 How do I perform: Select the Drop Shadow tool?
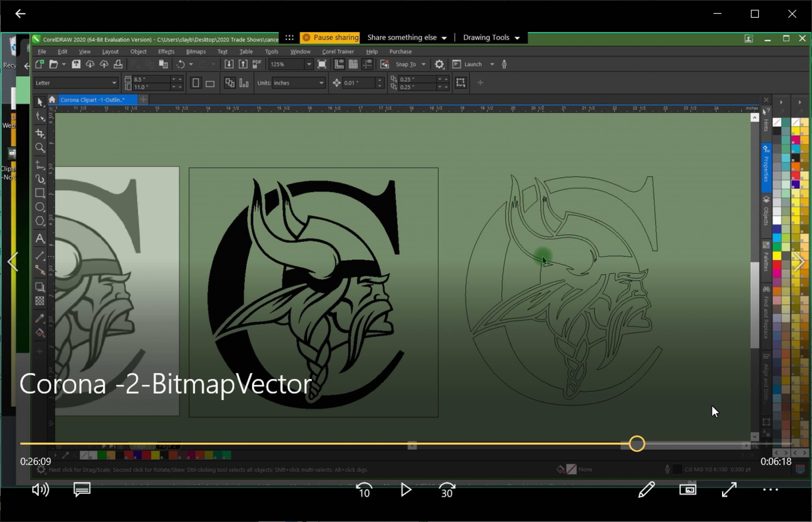pos(40,287)
